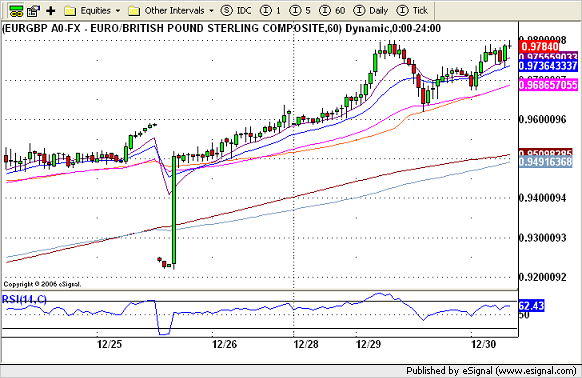Click the folder icon next to Equities
Viewport: 582px width, 378px height.
(70, 11)
